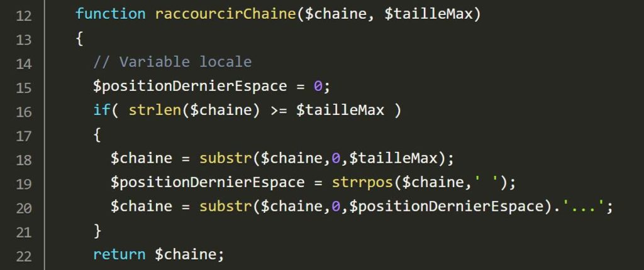Screen dimensions: 644x270
Task: Click the return keyword on line 22
Action: [x=119, y=254]
